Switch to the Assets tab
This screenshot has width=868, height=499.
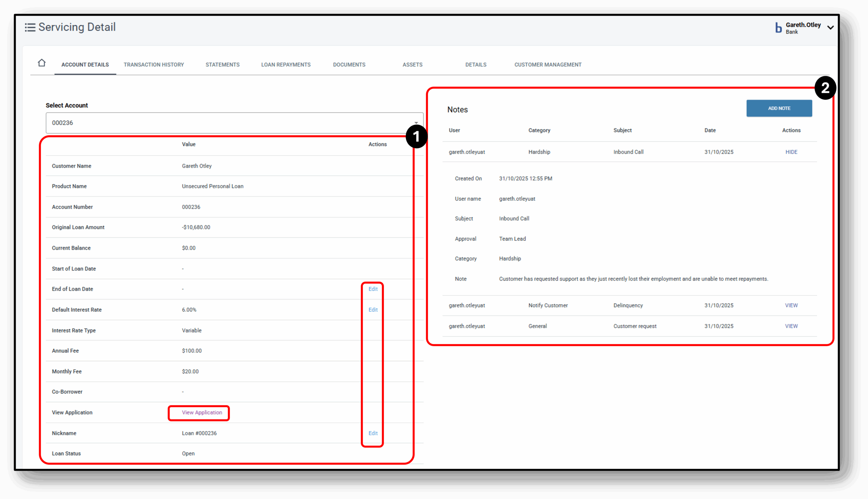412,64
